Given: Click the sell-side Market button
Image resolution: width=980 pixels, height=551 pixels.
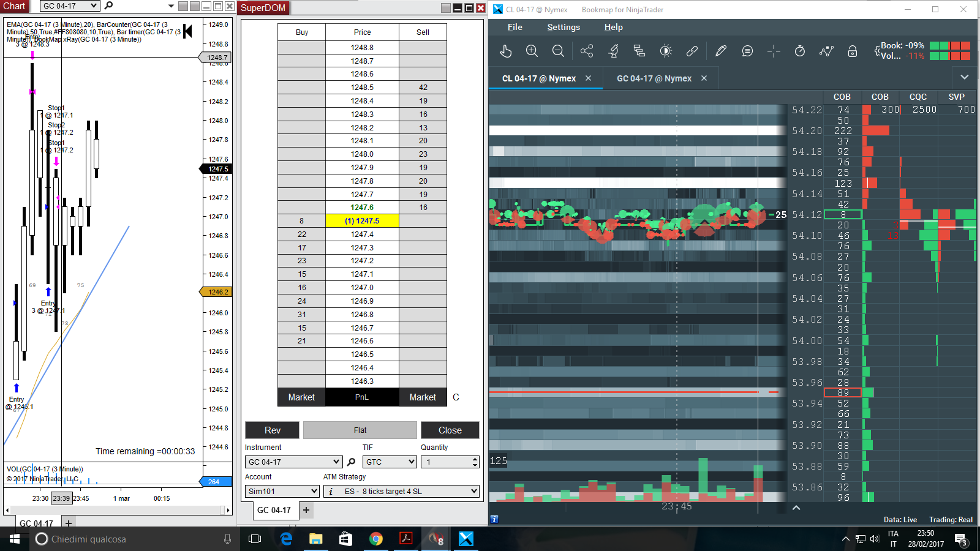Looking at the screenshot, I should pos(423,397).
